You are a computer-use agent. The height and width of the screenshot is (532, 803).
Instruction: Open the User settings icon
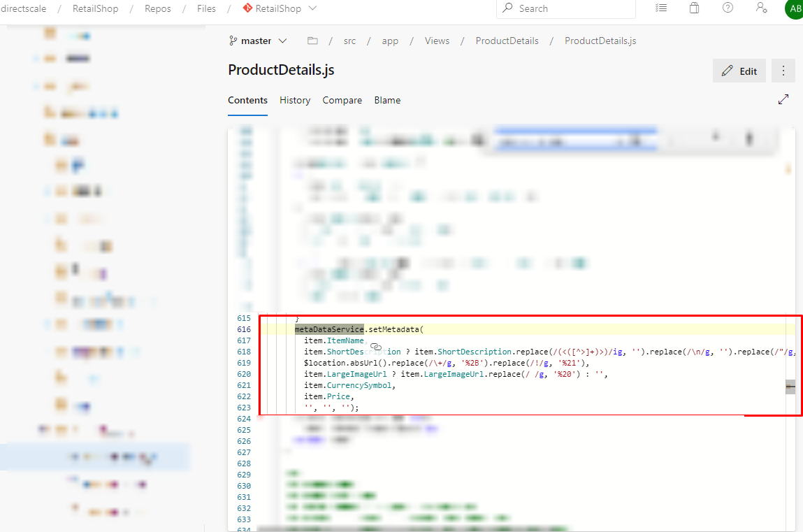(x=761, y=8)
